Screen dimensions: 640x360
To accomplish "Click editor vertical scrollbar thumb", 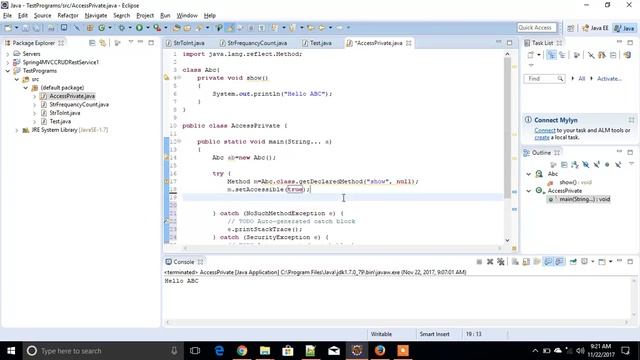I will tap(507, 127).
